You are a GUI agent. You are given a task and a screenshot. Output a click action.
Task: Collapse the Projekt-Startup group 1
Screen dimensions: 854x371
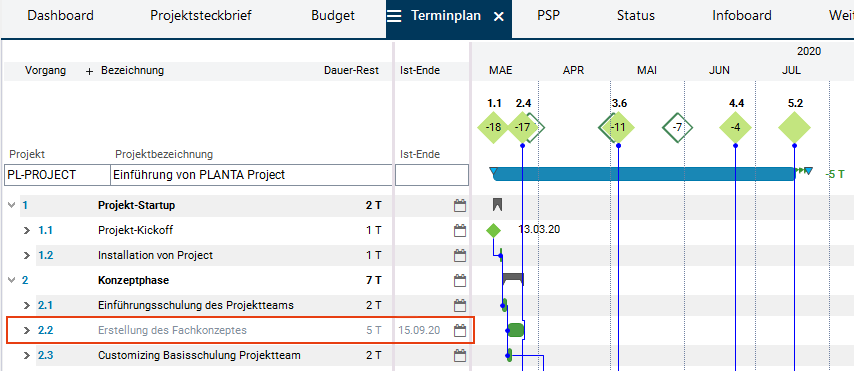pyautogui.click(x=11, y=205)
